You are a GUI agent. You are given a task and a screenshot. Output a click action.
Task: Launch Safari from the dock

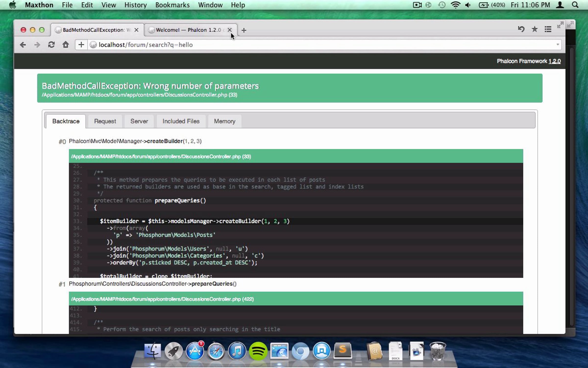click(216, 351)
